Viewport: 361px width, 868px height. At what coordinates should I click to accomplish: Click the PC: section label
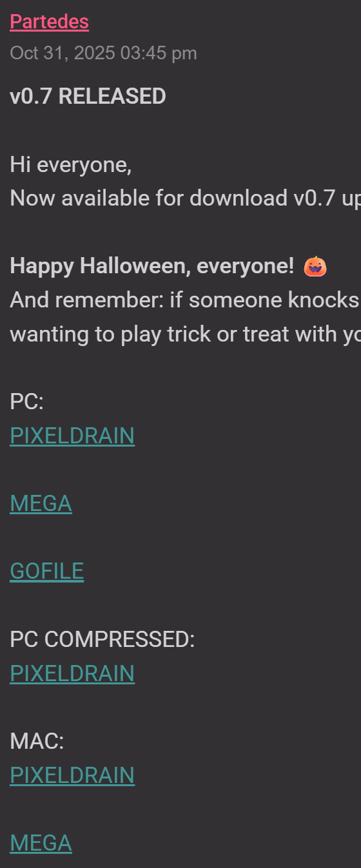point(26,402)
